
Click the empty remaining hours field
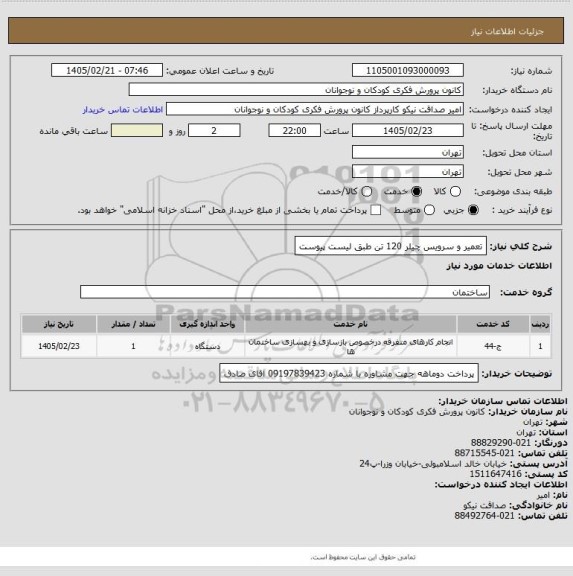[x=137, y=130]
